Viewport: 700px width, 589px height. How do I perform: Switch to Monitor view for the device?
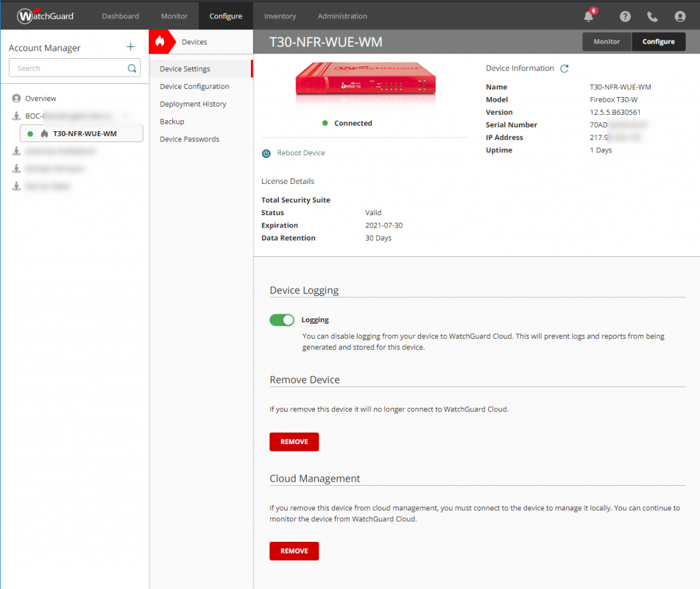click(606, 41)
